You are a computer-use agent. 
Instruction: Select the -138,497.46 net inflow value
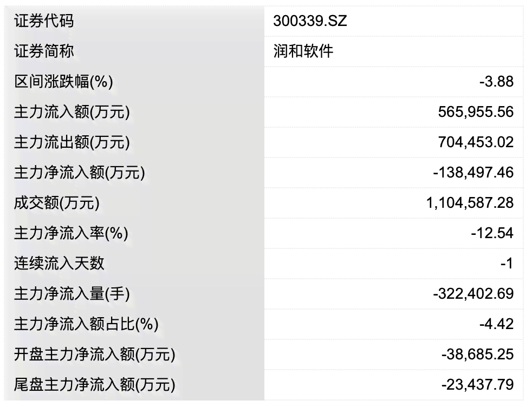[x=473, y=173]
